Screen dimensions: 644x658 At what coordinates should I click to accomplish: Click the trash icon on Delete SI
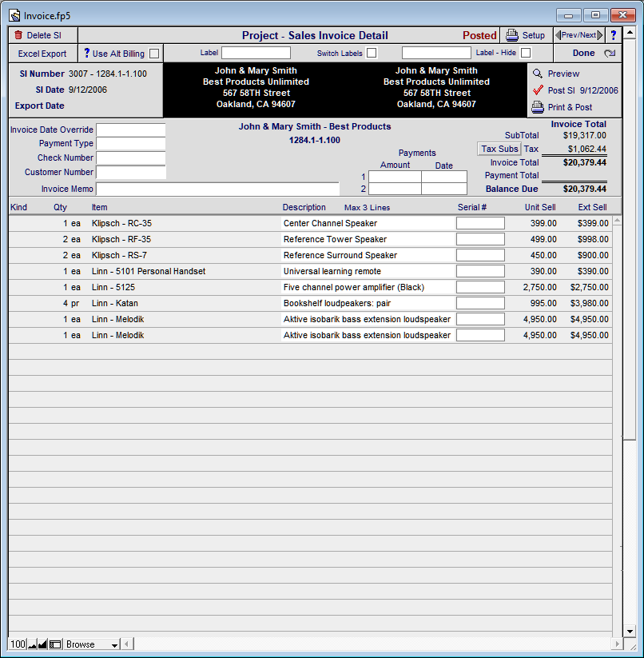click(x=18, y=35)
